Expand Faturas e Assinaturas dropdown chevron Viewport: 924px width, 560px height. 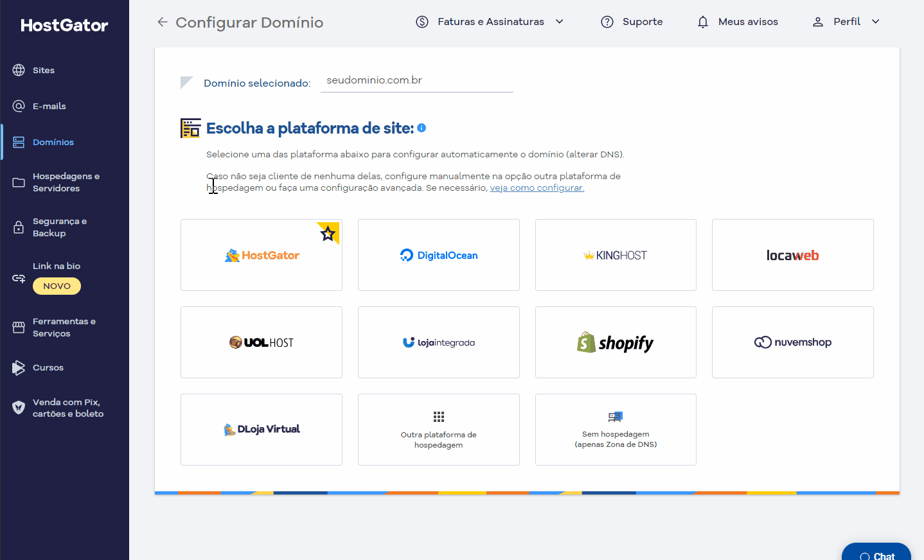(x=560, y=22)
